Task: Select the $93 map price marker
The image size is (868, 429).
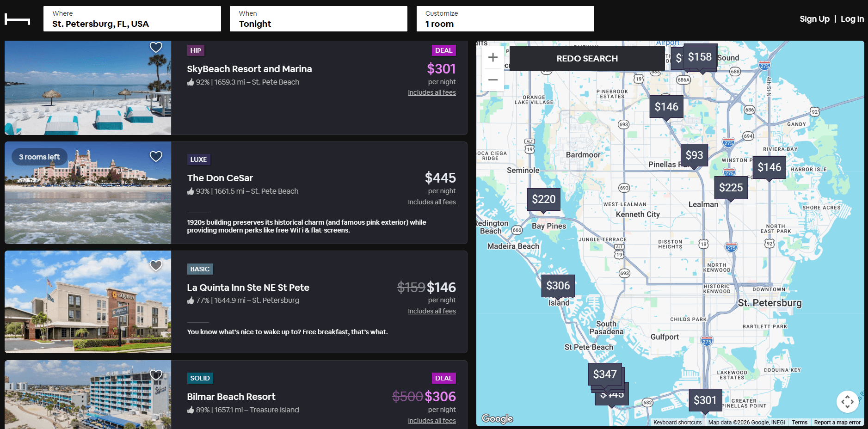Action: tap(694, 155)
